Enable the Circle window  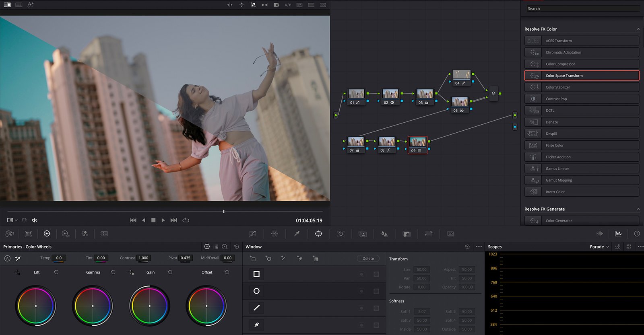(256, 291)
